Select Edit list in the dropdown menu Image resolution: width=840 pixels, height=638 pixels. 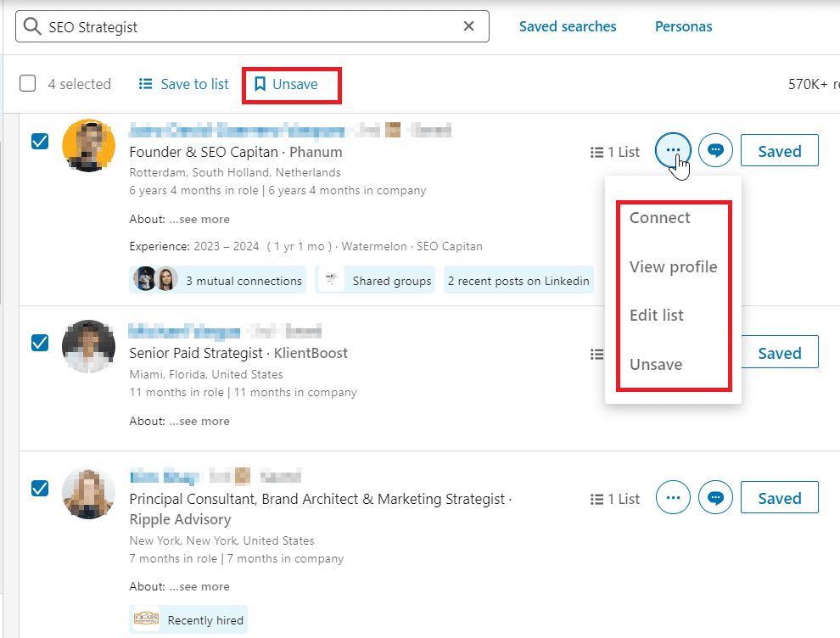click(x=656, y=315)
